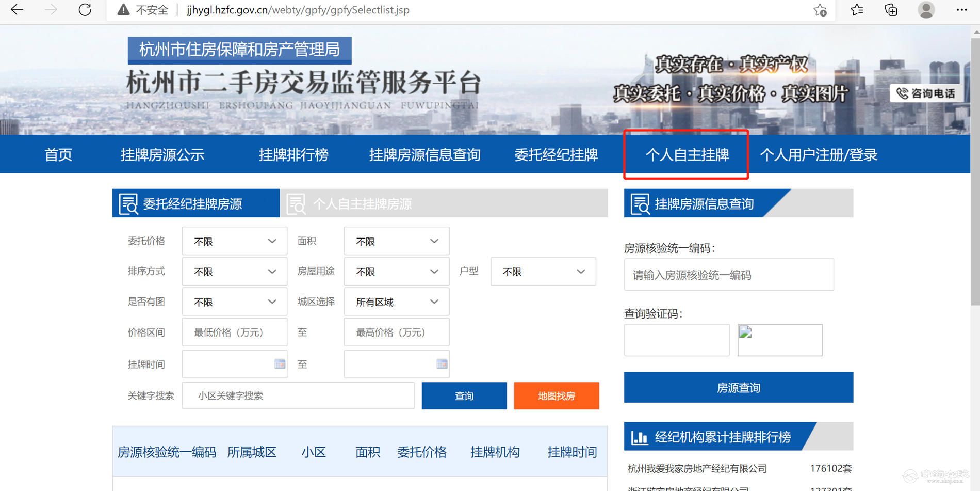
Task: Open calendar picker for listing end date
Action: click(x=442, y=364)
